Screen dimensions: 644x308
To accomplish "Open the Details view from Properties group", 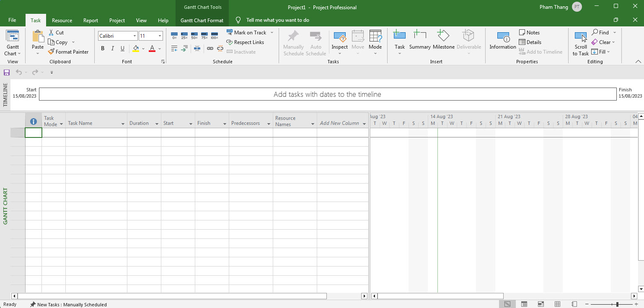I will tap(530, 42).
